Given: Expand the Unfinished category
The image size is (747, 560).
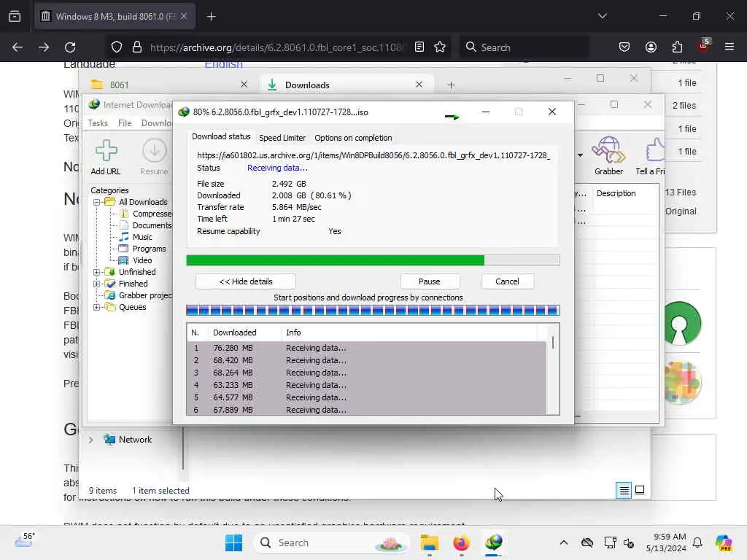Looking at the screenshot, I should (97, 273).
